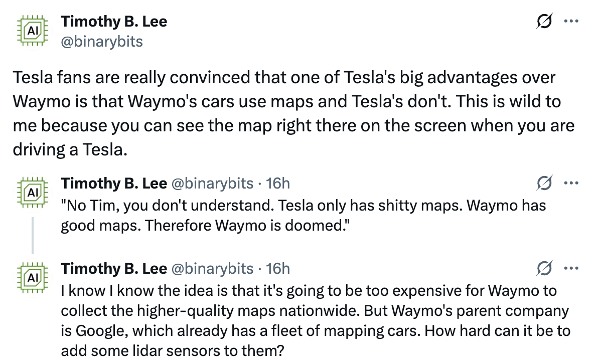Click the Grok icon on the main tweet

pos(544,22)
